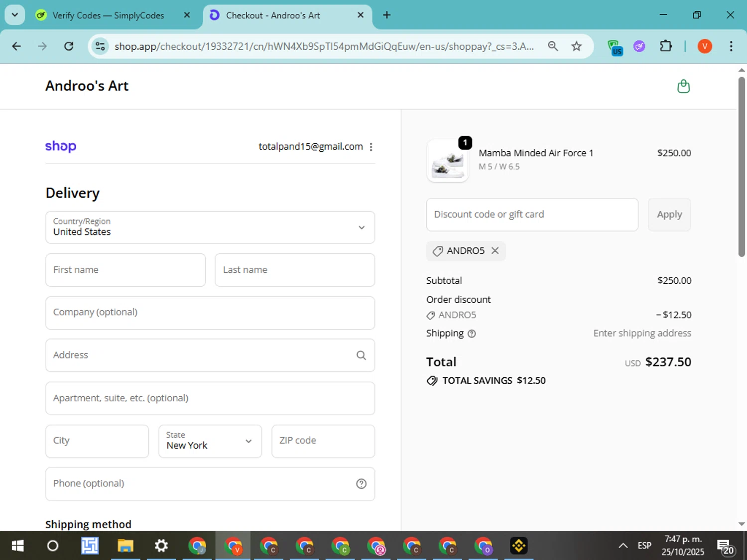
Task: Click the address search magnifier icon
Action: [361, 355]
